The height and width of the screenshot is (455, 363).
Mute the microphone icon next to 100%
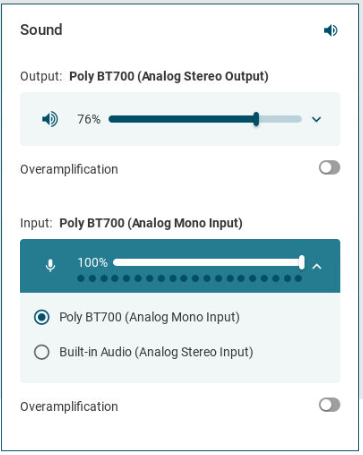pos(50,266)
